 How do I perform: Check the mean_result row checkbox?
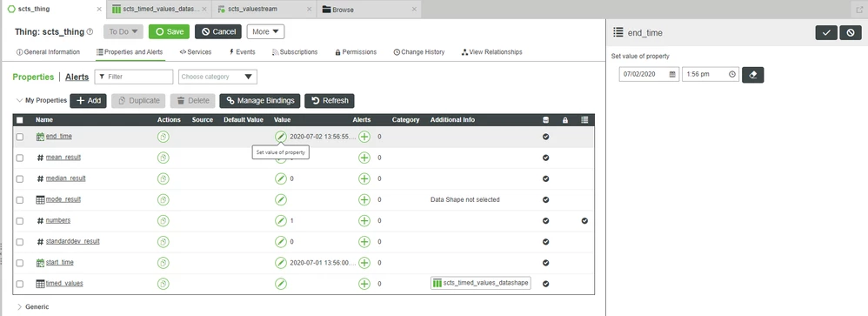tap(20, 158)
